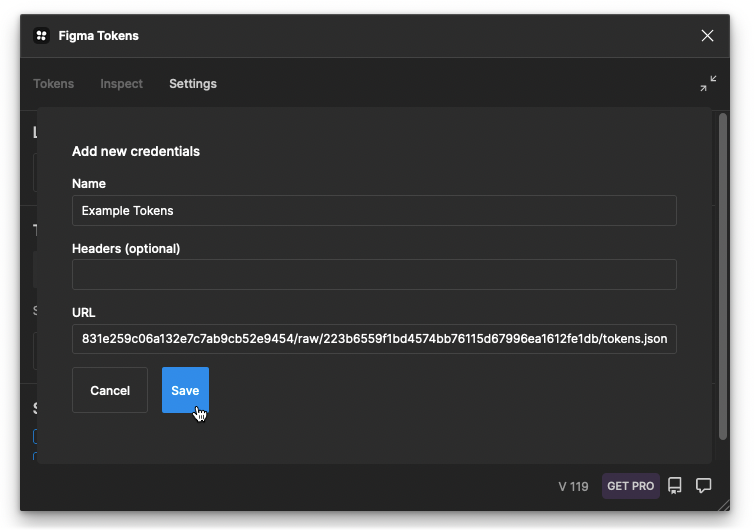Click the Figma Tokens plugin logo
This screenshot has width=755, height=531.
click(x=42, y=36)
